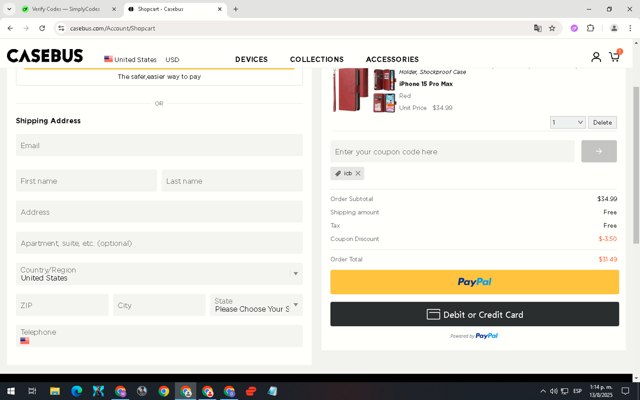640x400 pixels.
Task: Open the user account icon
Action: tap(596, 57)
